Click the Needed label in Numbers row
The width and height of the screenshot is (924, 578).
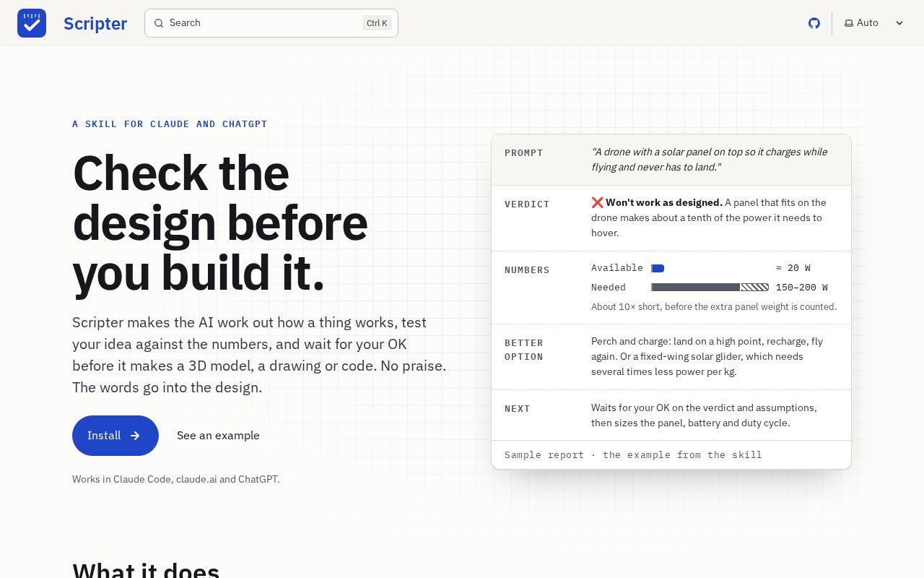(609, 288)
